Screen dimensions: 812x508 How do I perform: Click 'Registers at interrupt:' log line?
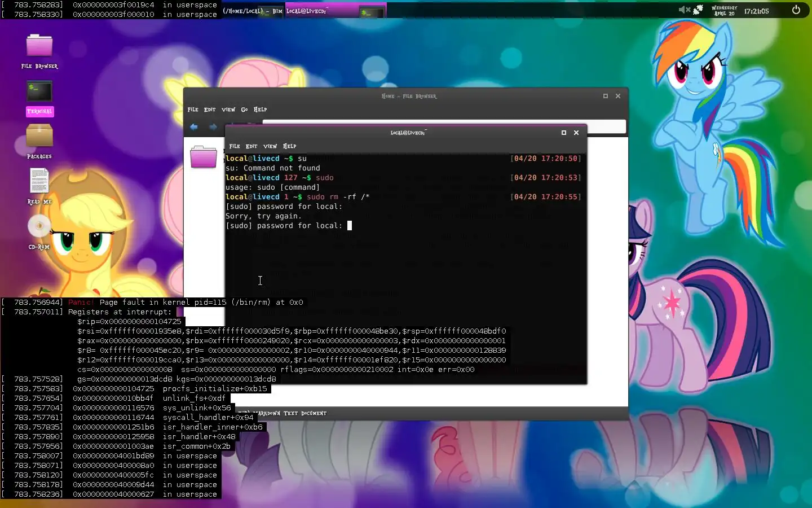[120, 312]
